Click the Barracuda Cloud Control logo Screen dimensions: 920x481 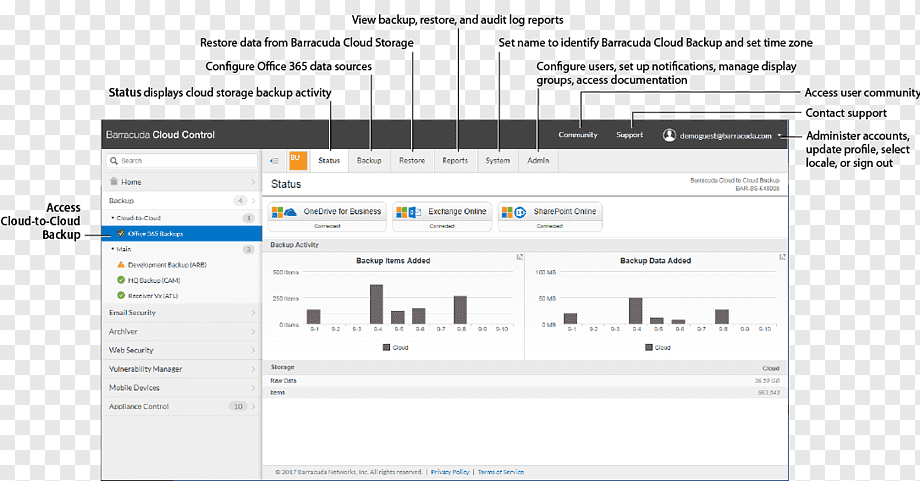pos(160,135)
